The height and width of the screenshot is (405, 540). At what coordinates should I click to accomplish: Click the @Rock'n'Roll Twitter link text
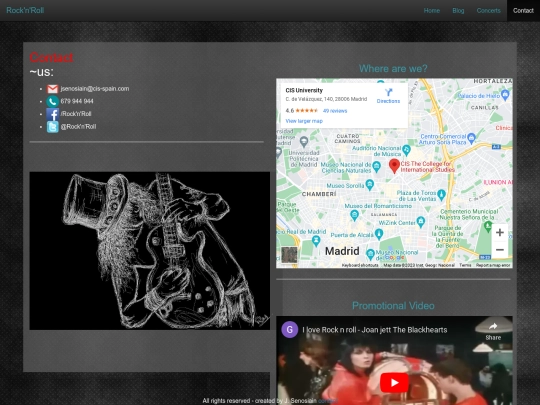click(x=78, y=127)
